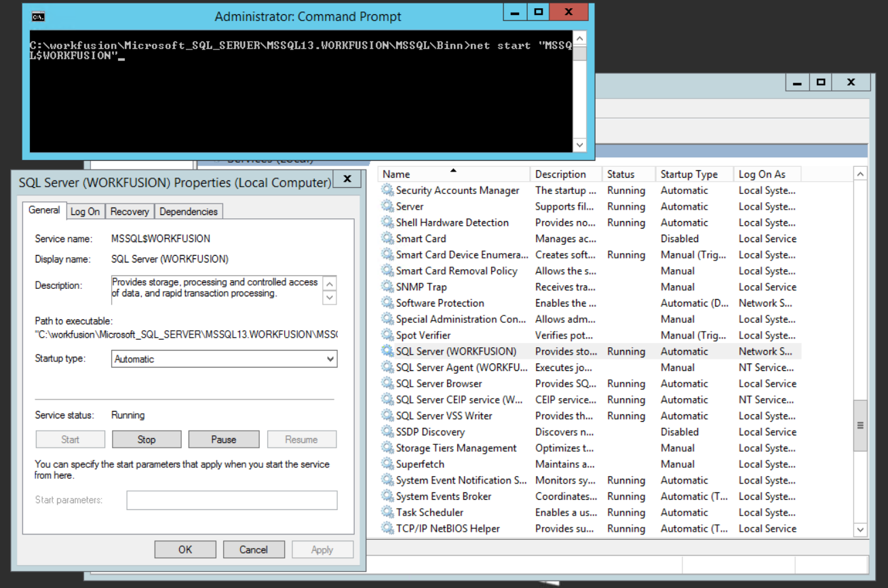Click gear icon for SQL Server Agent
Image resolution: width=888 pixels, height=588 pixels.
(x=387, y=368)
